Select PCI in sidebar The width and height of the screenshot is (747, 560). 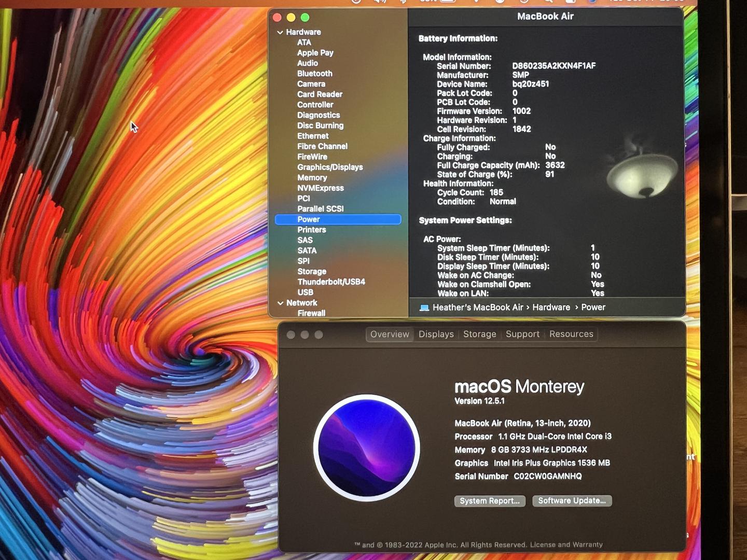pyautogui.click(x=303, y=198)
